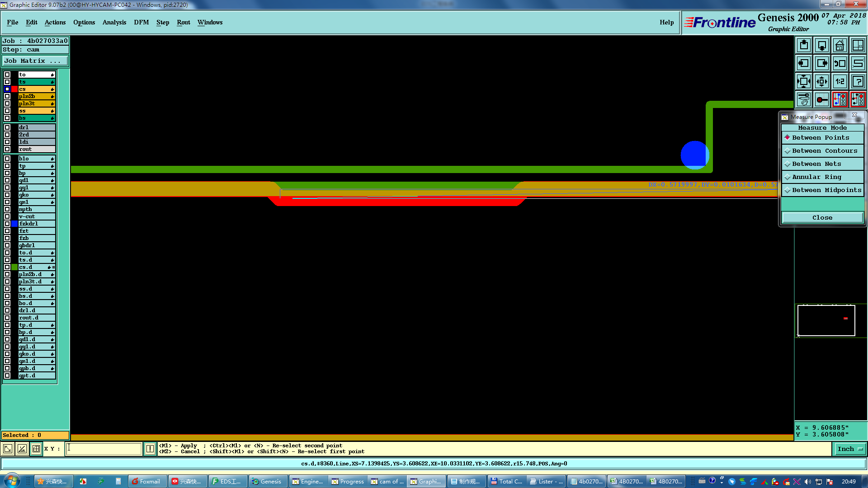This screenshot has width=868, height=488.
Task: Click the zoom-to-fit all icon
Action: 803,81
